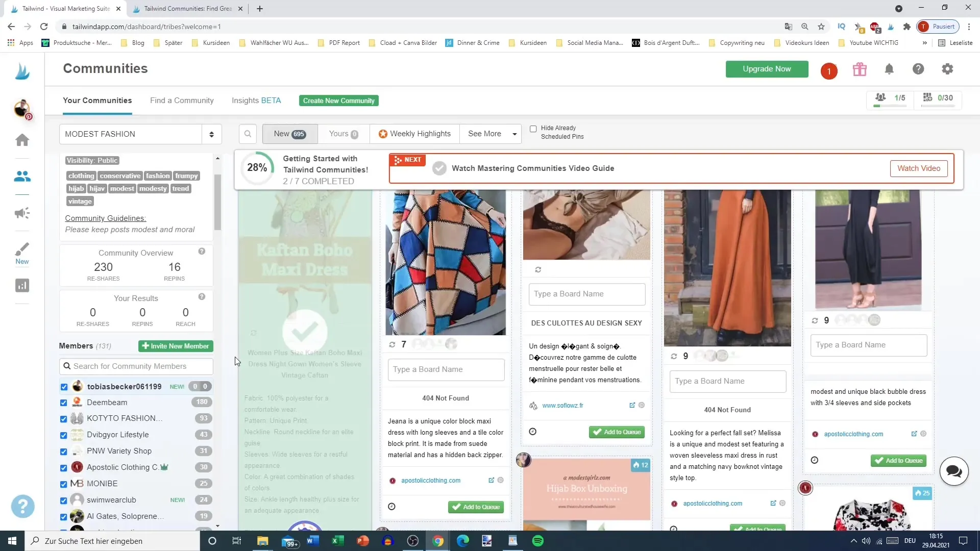Click the help question mark icon

pyautogui.click(x=918, y=69)
